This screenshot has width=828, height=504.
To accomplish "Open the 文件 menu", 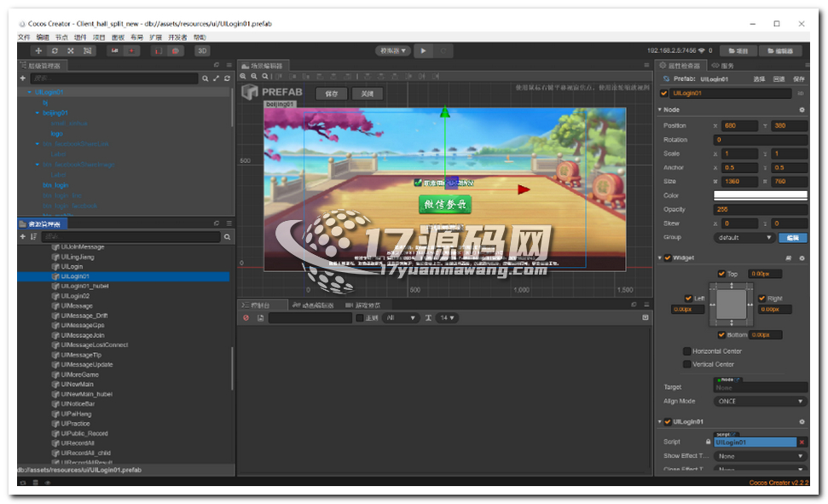I will pyautogui.click(x=24, y=38).
